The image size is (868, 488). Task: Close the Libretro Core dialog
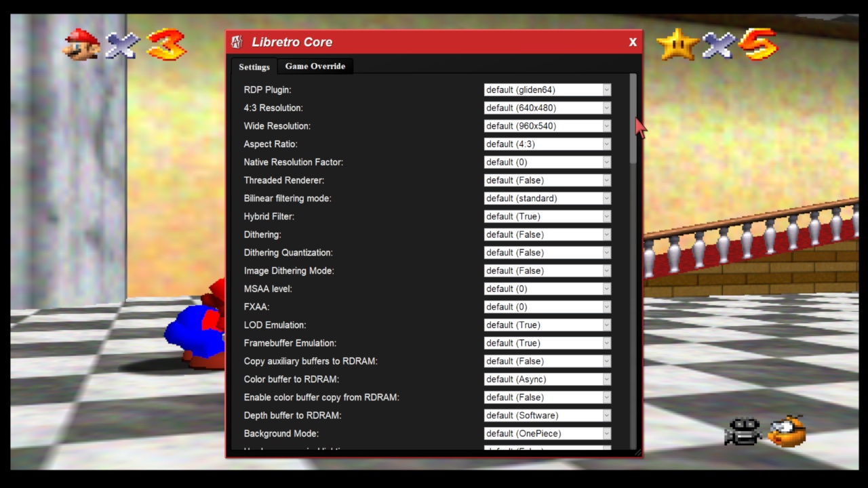[632, 42]
